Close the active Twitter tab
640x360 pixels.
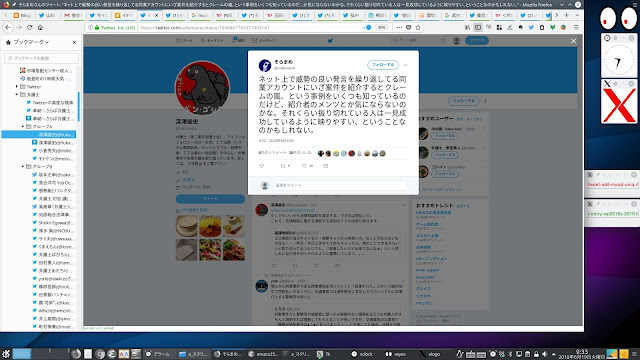point(156,15)
